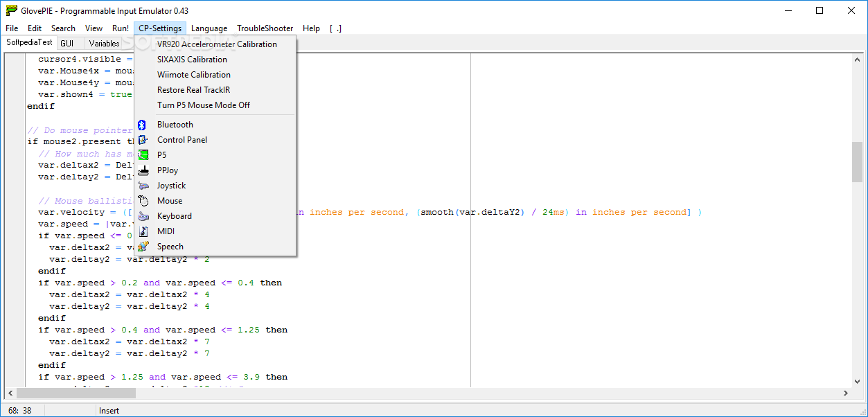Open the View menu
The width and height of the screenshot is (868, 417).
[94, 28]
